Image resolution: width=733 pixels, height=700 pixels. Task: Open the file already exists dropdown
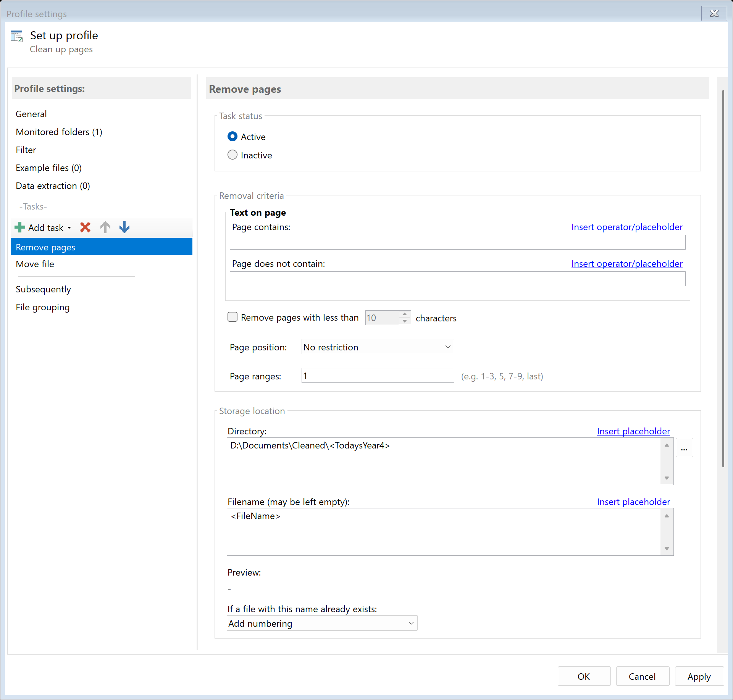tap(321, 623)
